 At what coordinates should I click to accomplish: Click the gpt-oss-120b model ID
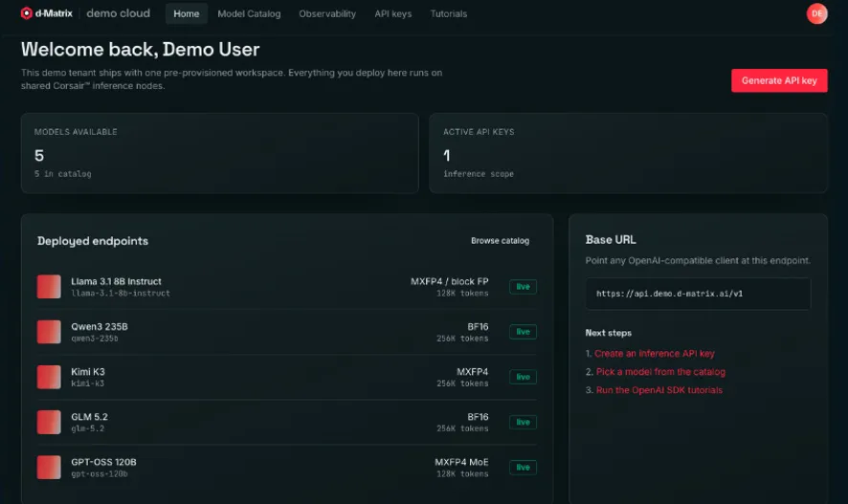100,474
